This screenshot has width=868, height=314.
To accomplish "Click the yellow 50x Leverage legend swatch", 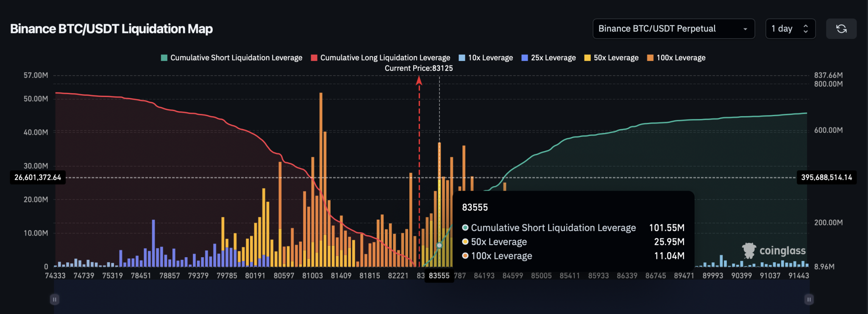I will pyautogui.click(x=587, y=58).
